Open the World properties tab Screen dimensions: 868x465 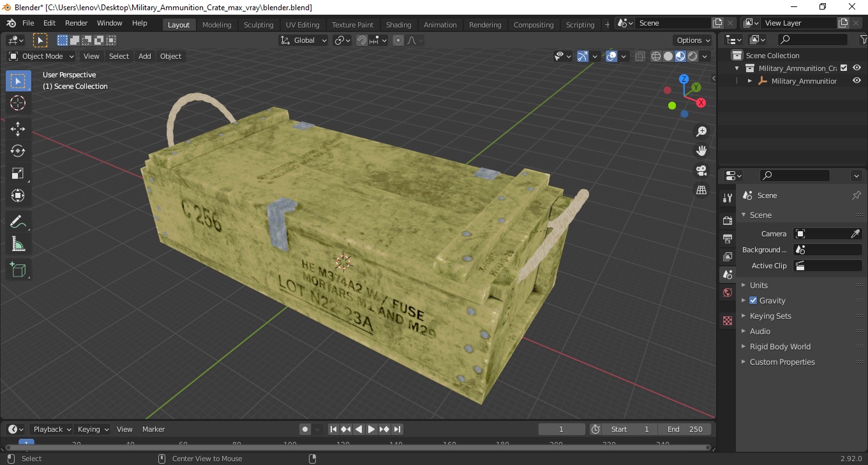728,293
